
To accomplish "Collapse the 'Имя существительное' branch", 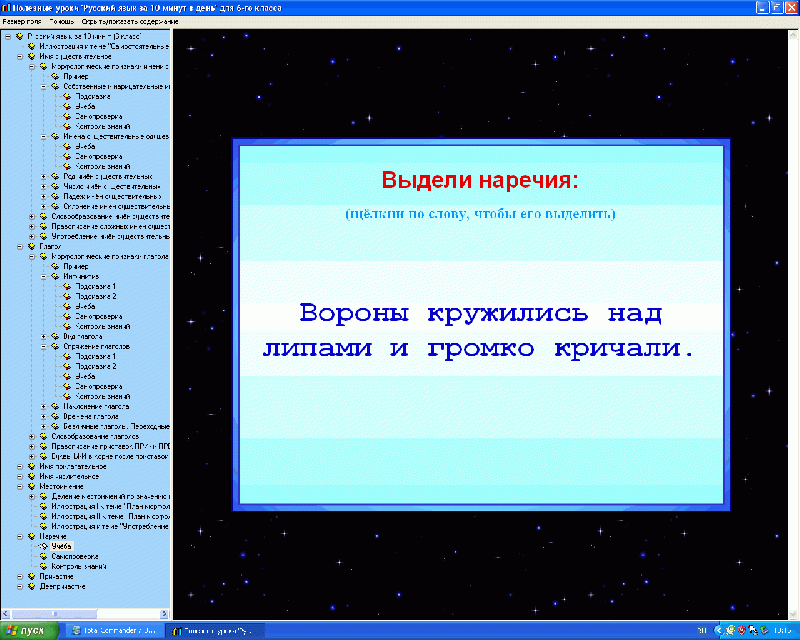I will click(x=20, y=56).
